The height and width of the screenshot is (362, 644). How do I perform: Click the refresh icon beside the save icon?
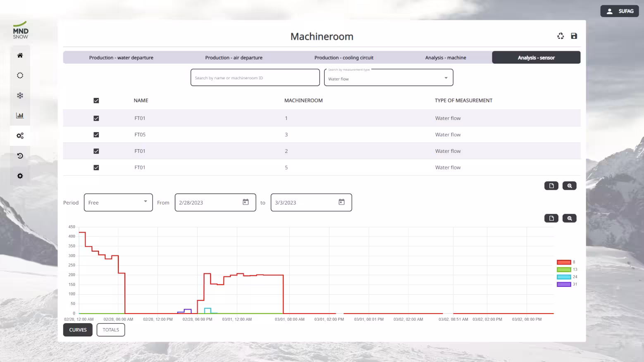point(561,36)
